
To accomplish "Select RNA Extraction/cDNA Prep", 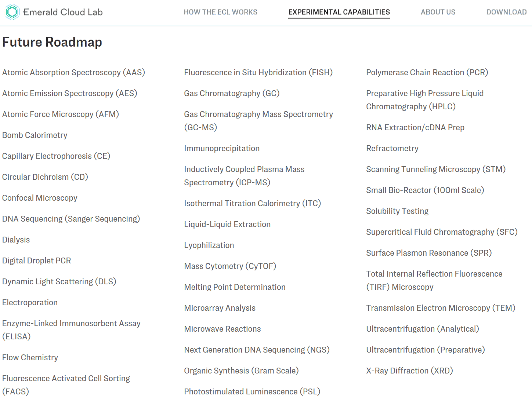I will point(415,128).
